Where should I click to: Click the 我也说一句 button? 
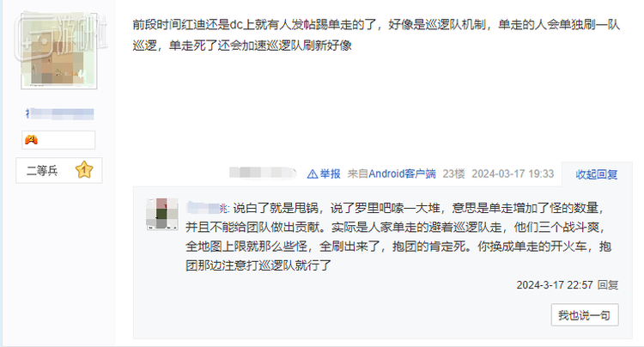click(585, 315)
